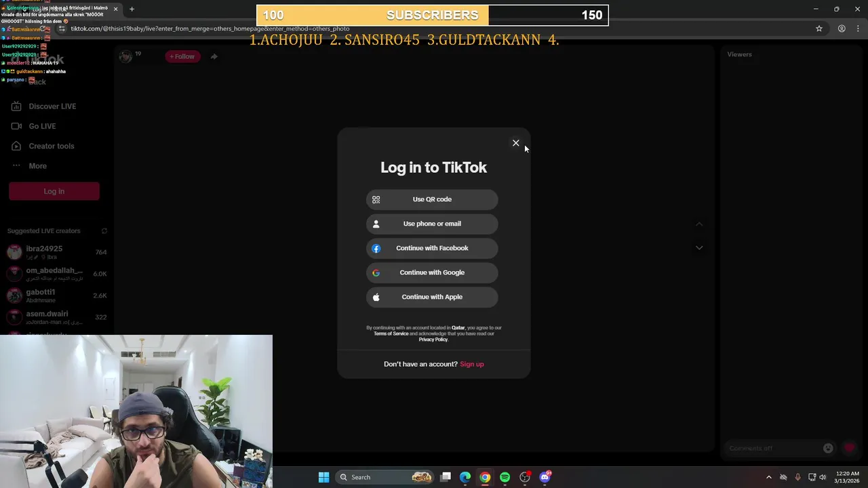Open ibra24925 live creator

(x=57, y=252)
